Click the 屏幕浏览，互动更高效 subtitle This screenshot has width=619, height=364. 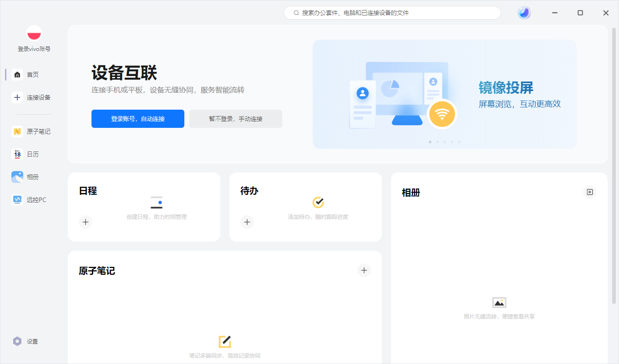click(520, 104)
